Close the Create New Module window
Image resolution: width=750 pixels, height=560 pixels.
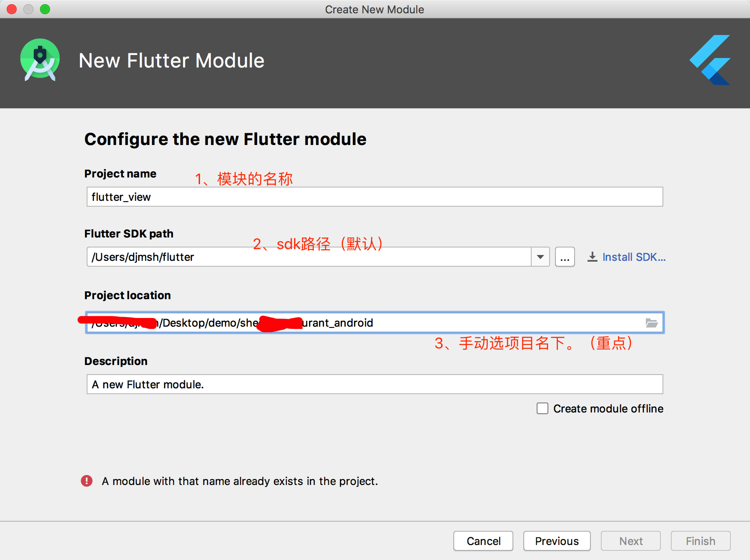pyautogui.click(x=12, y=9)
